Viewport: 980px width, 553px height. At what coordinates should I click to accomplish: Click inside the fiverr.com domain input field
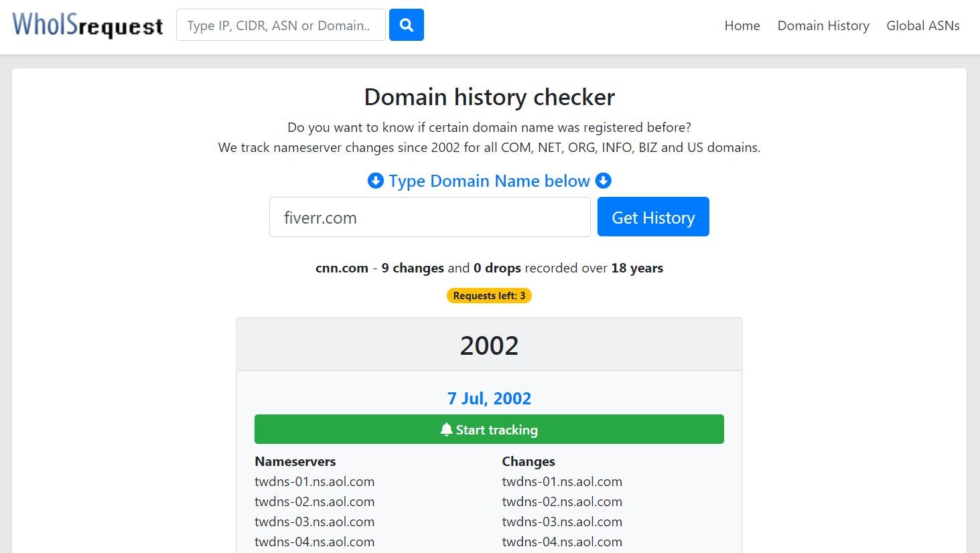pos(429,217)
